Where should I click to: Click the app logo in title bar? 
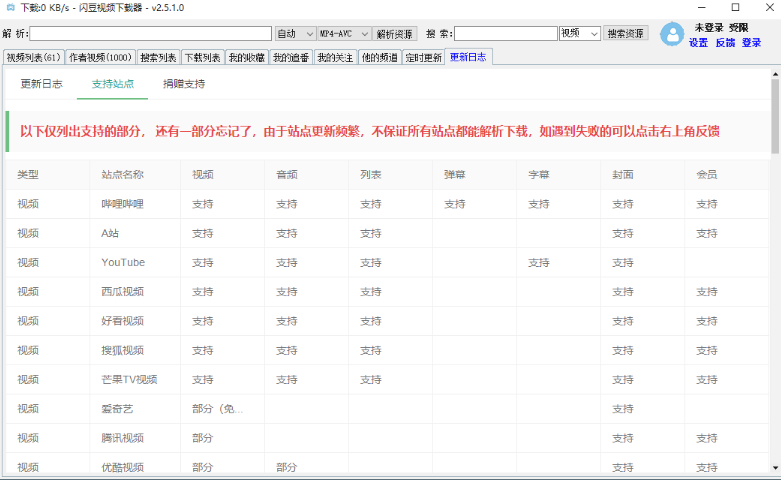click(x=10, y=7)
